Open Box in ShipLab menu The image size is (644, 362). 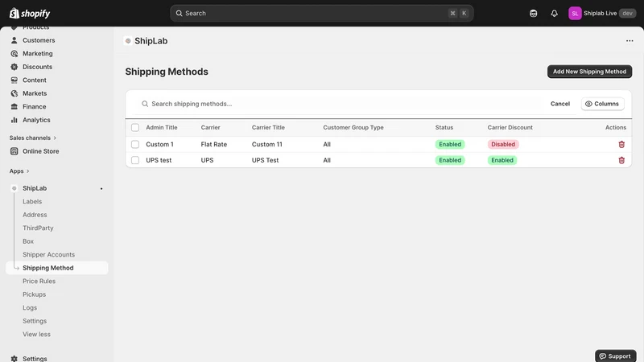pos(28,241)
